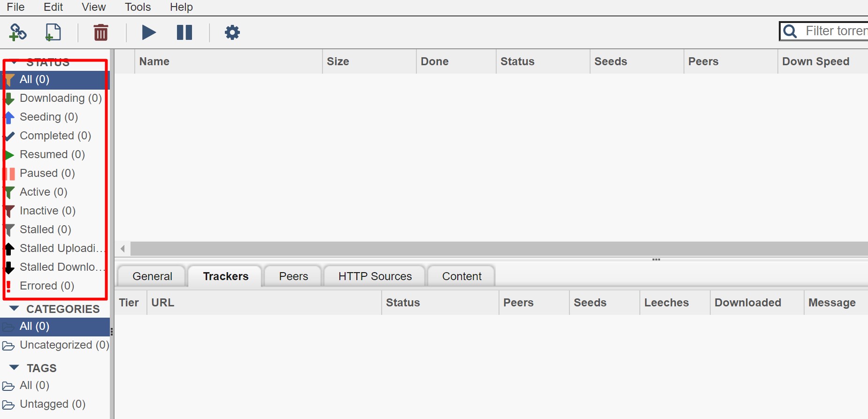
Task: Sort torrents by Size column
Action: pos(369,61)
